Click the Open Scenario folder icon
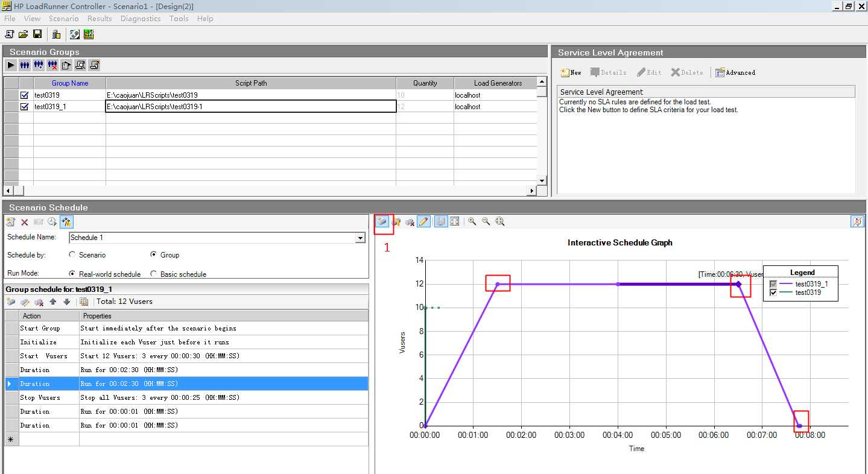The height and width of the screenshot is (474, 868). tap(23, 34)
